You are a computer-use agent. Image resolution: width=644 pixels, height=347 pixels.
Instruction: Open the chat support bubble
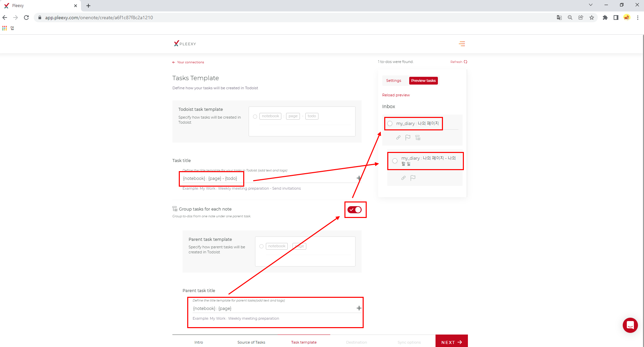pyautogui.click(x=630, y=325)
